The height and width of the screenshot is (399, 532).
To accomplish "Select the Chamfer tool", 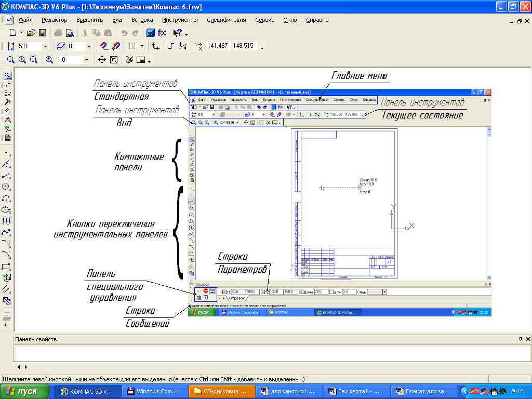I will pyautogui.click(x=6, y=244).
